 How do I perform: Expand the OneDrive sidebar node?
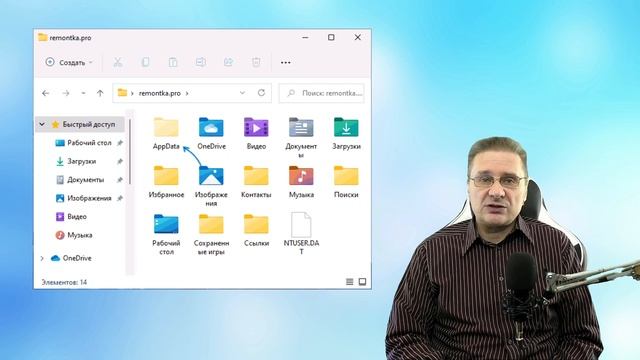42,258
